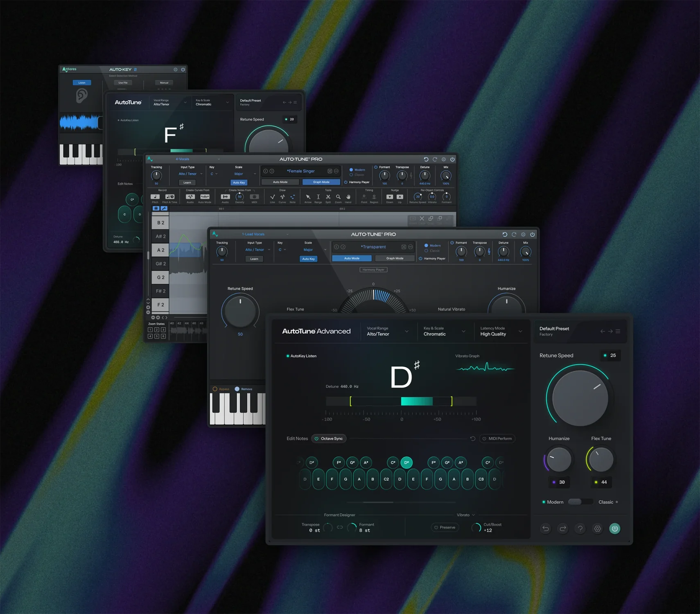
Task: Open Scale dropdown in 1-Lead Vocals window
Action: [x=315, y=250]
